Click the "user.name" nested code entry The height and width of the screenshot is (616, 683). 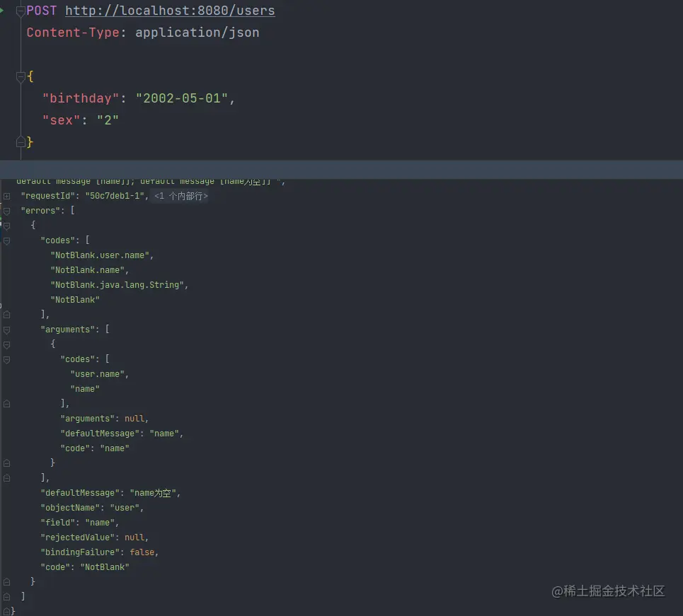(x=98, y=374)
